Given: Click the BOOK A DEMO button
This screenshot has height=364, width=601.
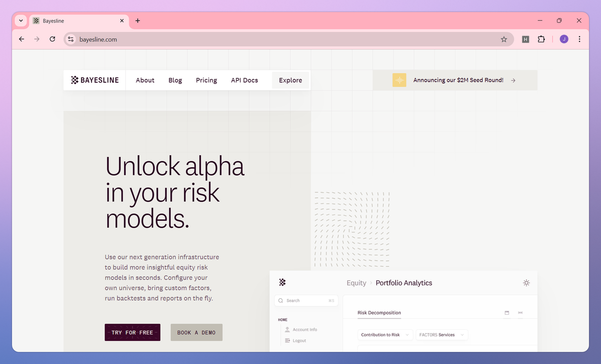Looking at the screenshot, I should click(x=196, y=332).
